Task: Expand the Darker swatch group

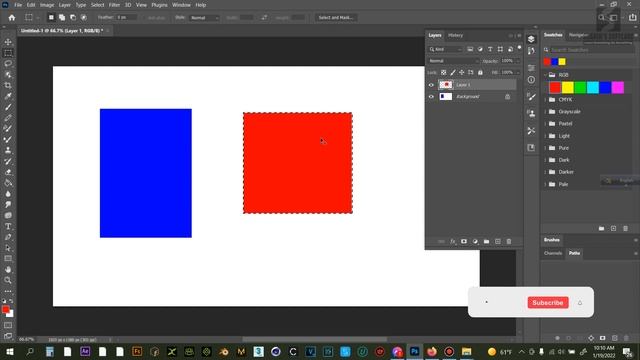Action: 546,172
